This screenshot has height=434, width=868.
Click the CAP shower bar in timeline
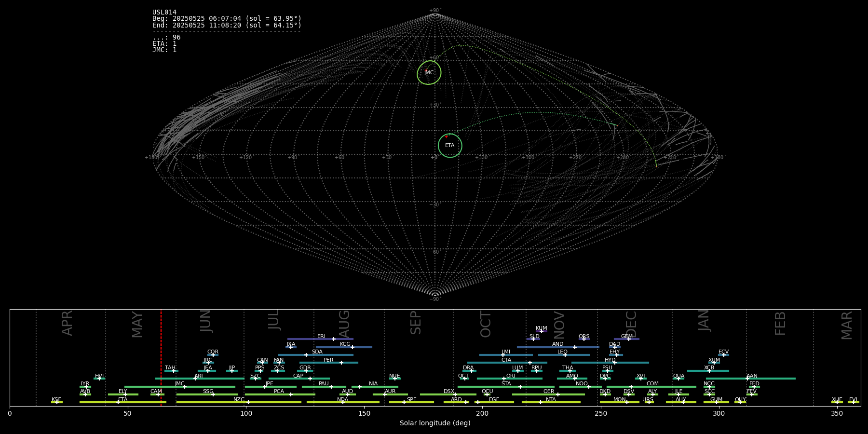coord(299,379)
